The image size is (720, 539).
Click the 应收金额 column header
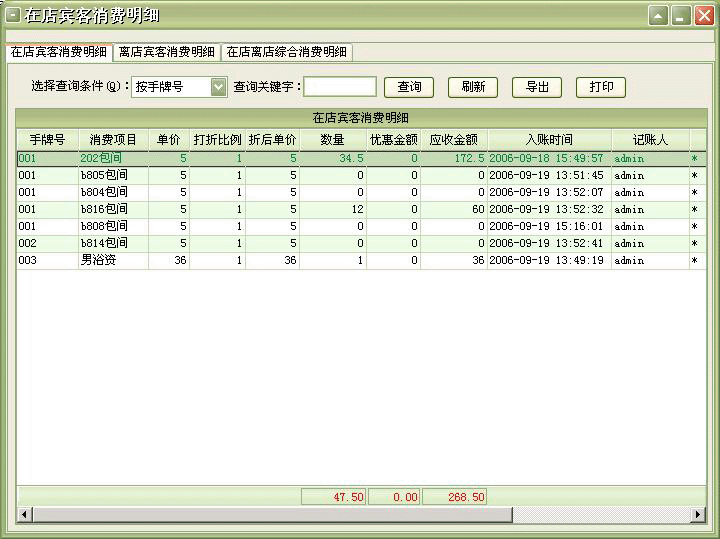coord(453,140)
